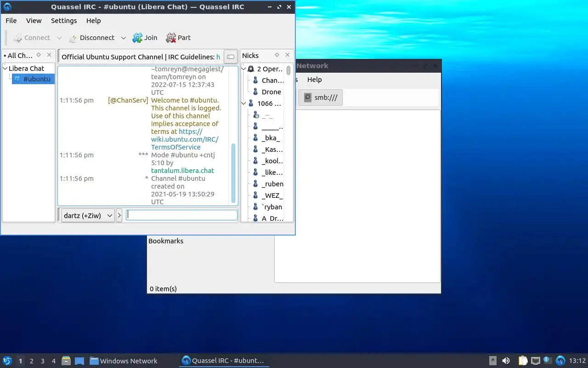The width and height of the screenshot is (588, 368).
Task: Open file manager from taskbar quicklaunch
Action: (66, 361)
